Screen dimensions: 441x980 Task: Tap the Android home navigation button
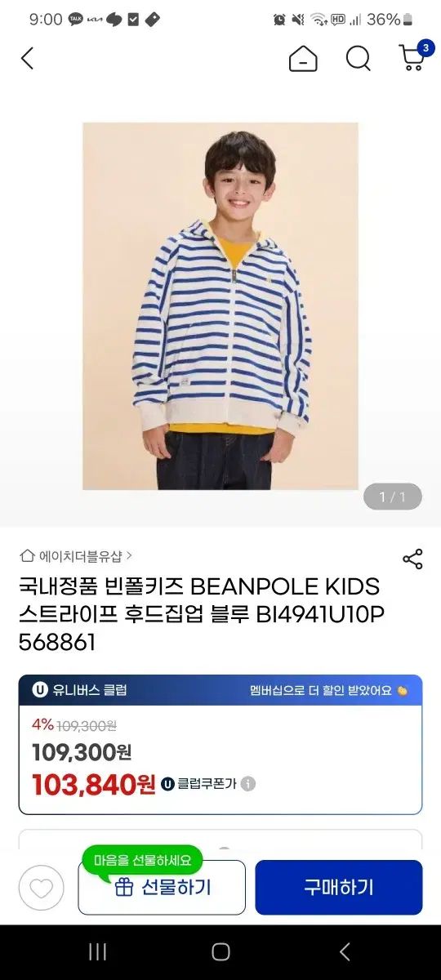coord(220,951)
